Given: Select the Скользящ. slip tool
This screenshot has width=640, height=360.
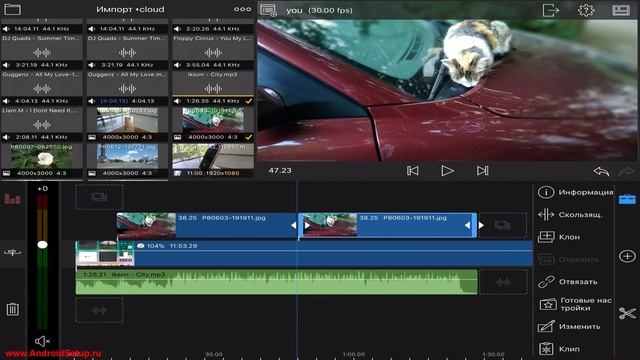Looking at the screenshot, I should (x=570, y=214).
